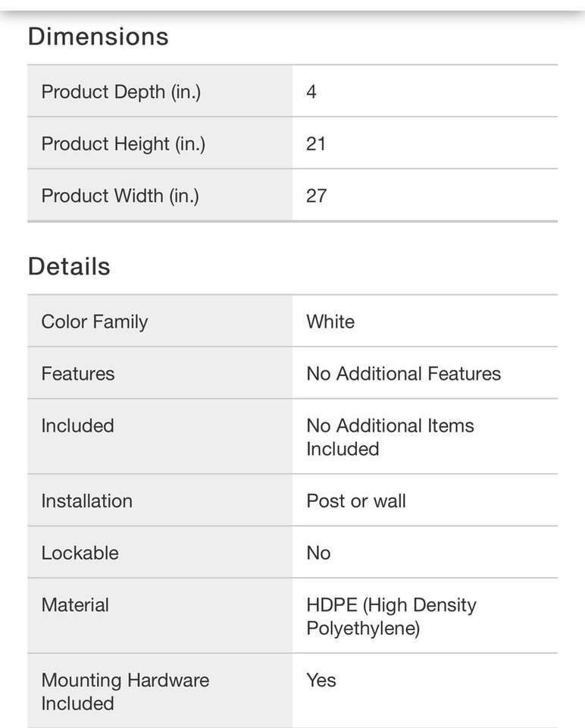Select the Installation row label
Screen dimensions: 585x728
coord(86,501)
